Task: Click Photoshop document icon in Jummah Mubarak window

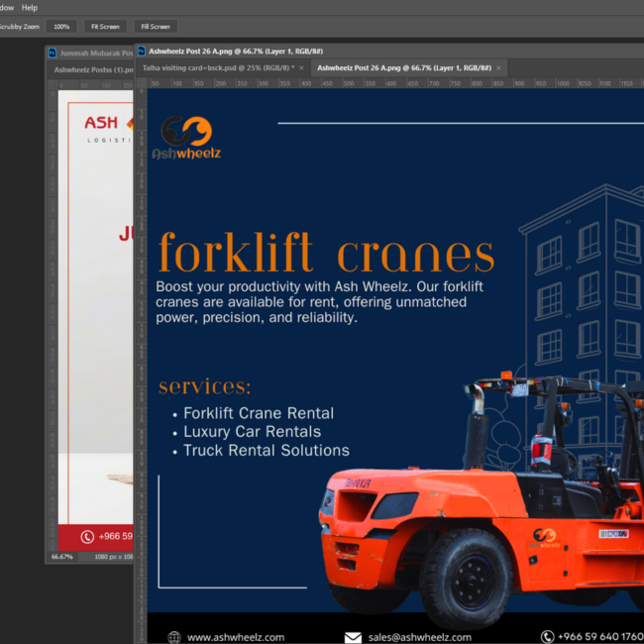Action: (53, 53)
